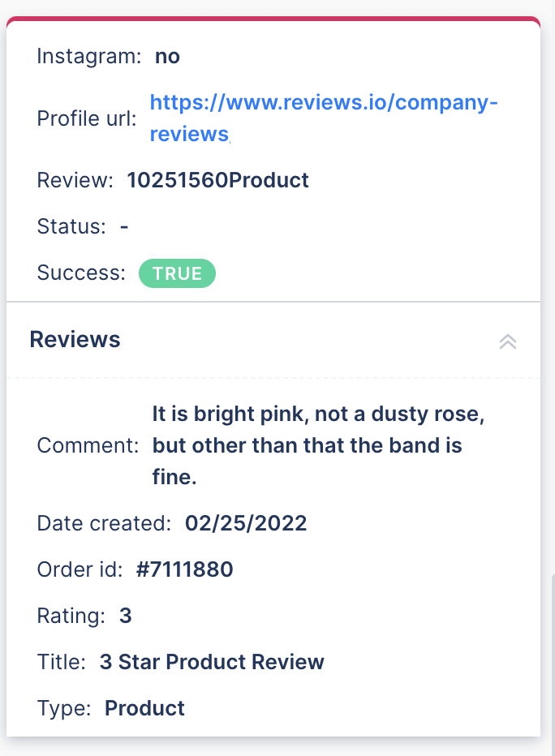Click the Profile url label
The height and width of the screenshot is (756, 555).
(87, 118)
